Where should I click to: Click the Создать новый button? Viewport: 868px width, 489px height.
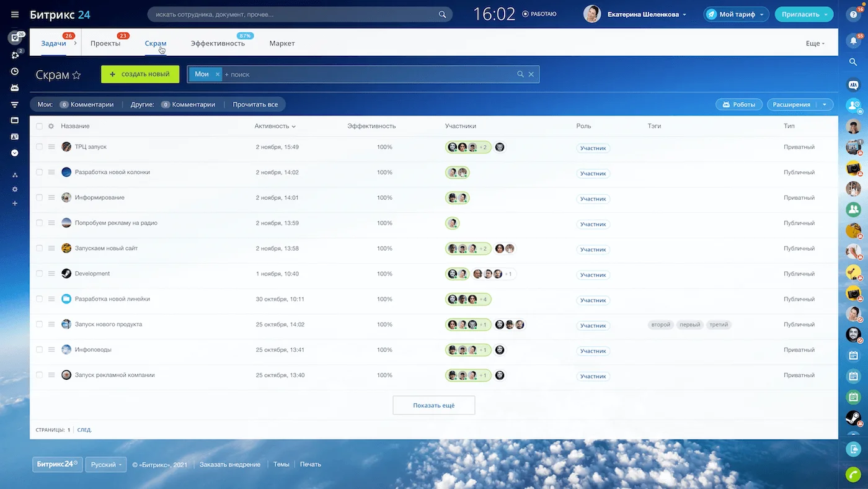click(x=140, y=74)
